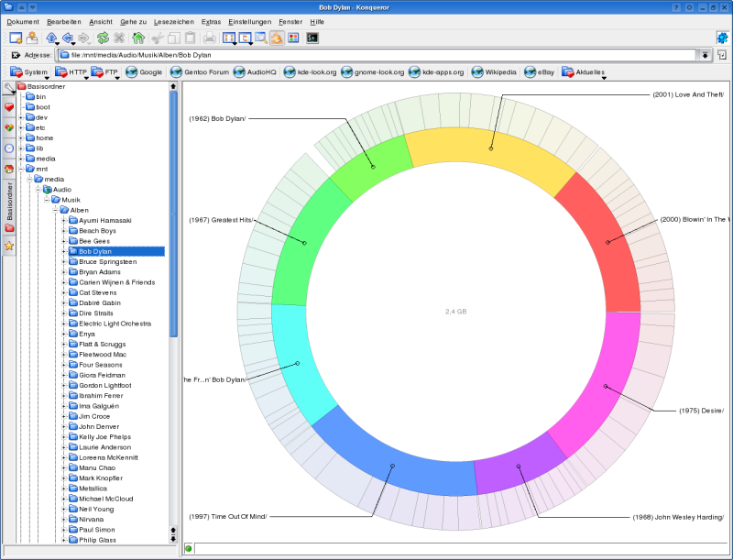Open the Ansicht menu
The width and height of the screenshot is (733, 560).
coord(101,22)
